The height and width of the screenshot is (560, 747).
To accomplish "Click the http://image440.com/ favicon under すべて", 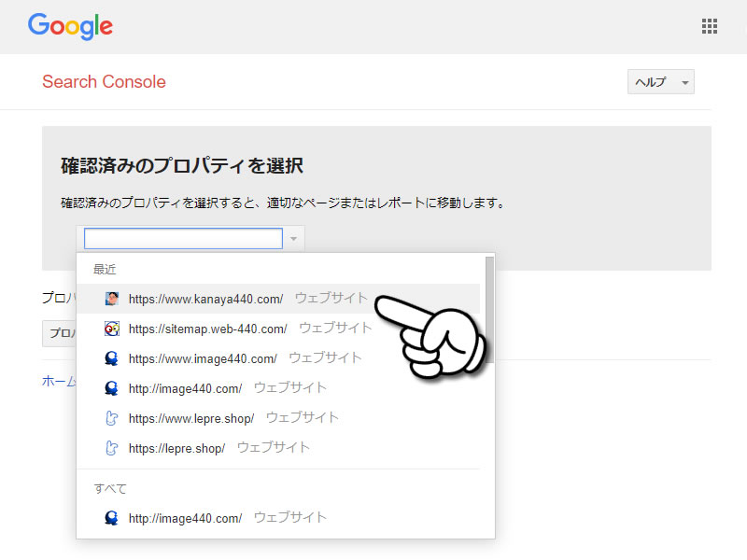I will pos(111,518).
